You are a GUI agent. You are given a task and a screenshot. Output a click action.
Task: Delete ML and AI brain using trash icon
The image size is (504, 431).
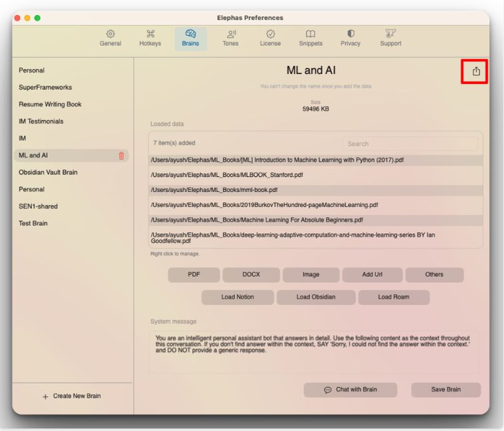click(x=122, y=156)
